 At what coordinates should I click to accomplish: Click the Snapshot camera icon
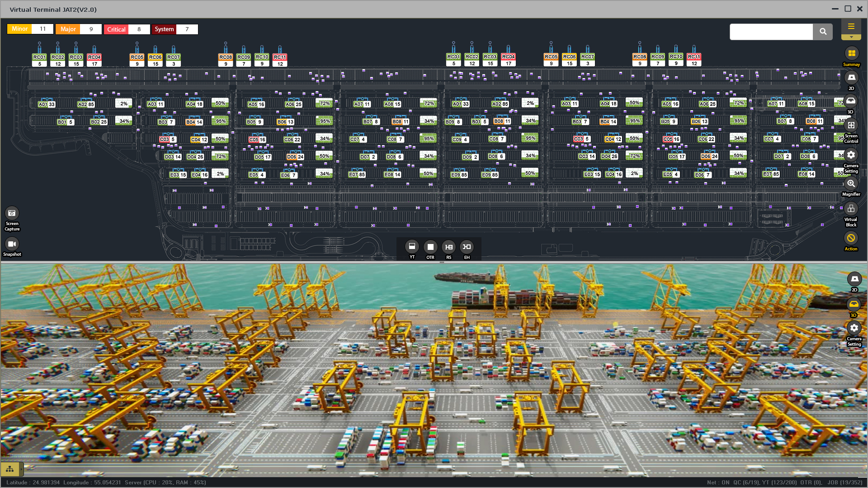12,244
